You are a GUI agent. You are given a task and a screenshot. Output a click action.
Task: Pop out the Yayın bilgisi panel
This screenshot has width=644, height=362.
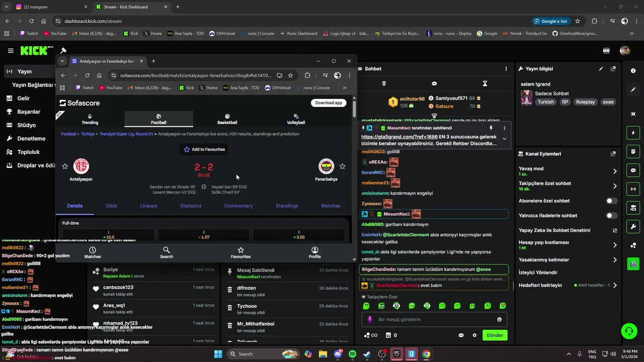(613, 69)
